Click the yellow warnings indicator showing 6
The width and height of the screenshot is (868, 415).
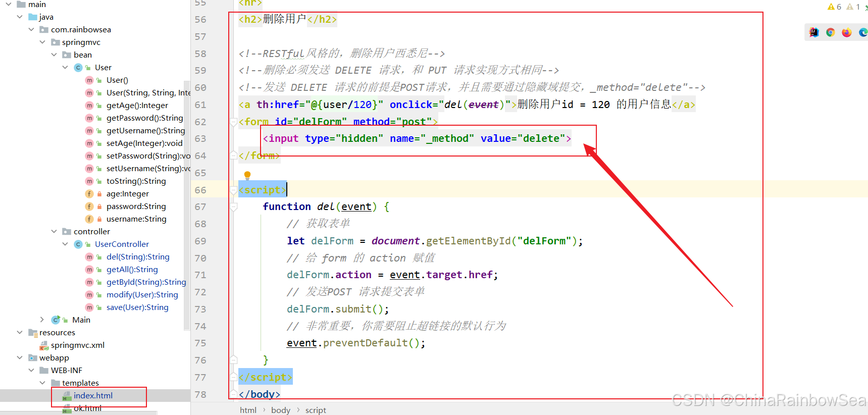coord(834,7)
